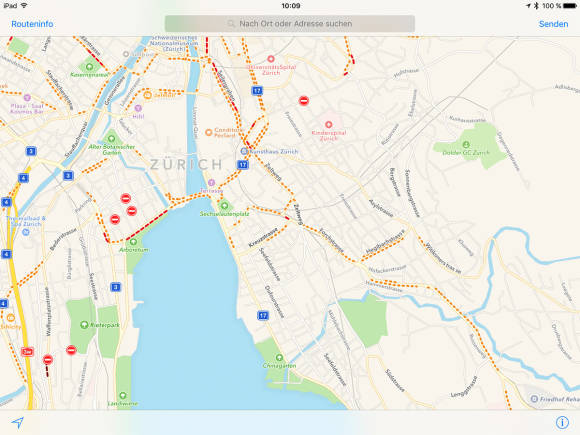Select the Dolder GC Zürich marker
This screenshot has height=435, width=580.
(466, 144)
